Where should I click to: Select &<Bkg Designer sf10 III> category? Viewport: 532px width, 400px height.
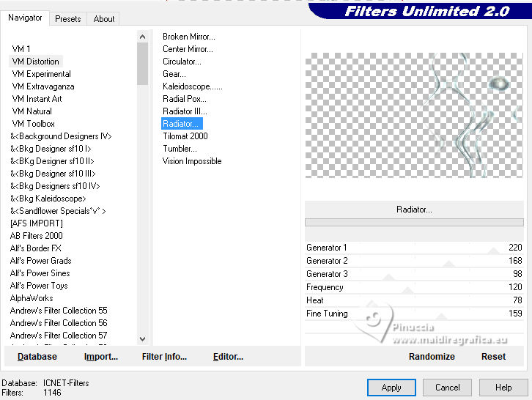click(x=53, y=174)
